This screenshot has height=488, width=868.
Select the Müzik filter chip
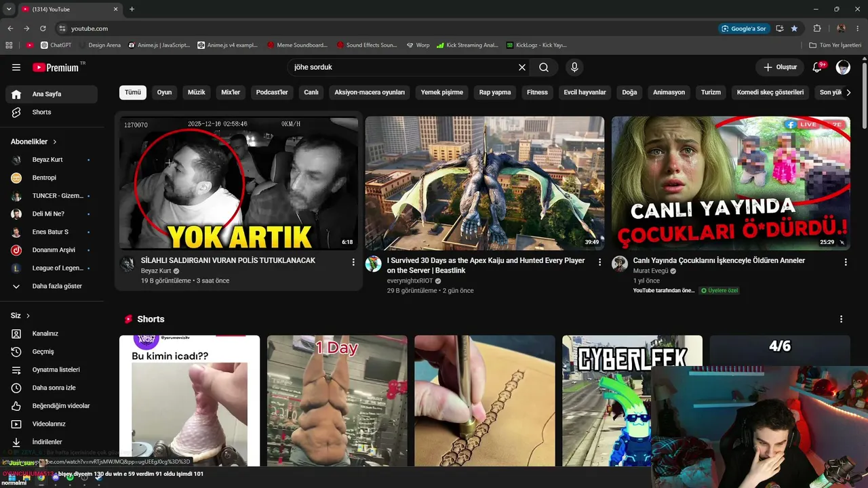pos(197,92)
